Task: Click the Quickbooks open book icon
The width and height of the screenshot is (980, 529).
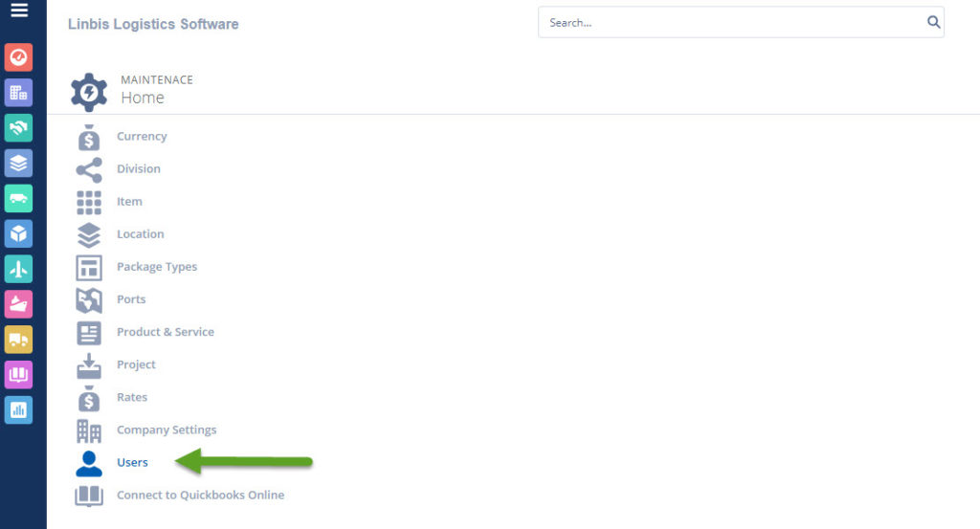Action: pyautogui.click(x=89, y=496)
